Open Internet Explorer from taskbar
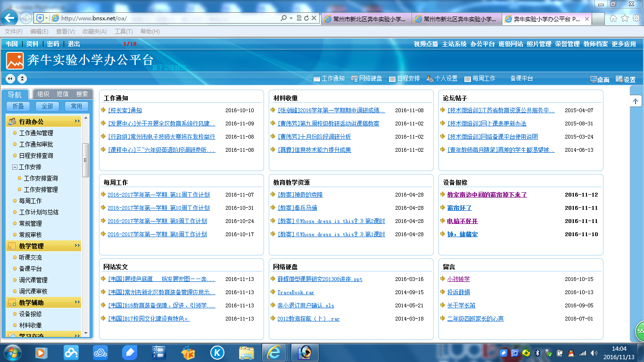The height and width of the screenshot is (362, 644). (273, 352)
